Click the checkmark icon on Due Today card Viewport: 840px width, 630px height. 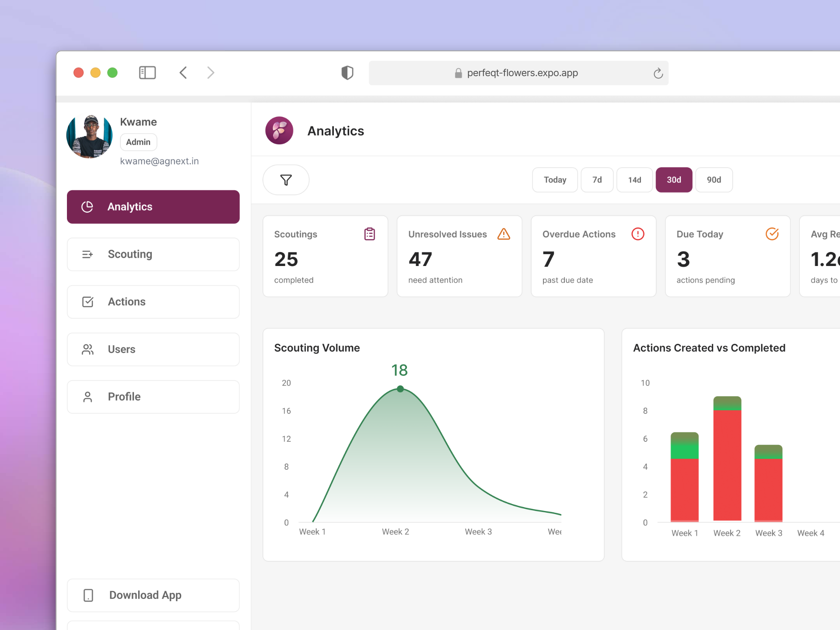[x=772, y=234]
